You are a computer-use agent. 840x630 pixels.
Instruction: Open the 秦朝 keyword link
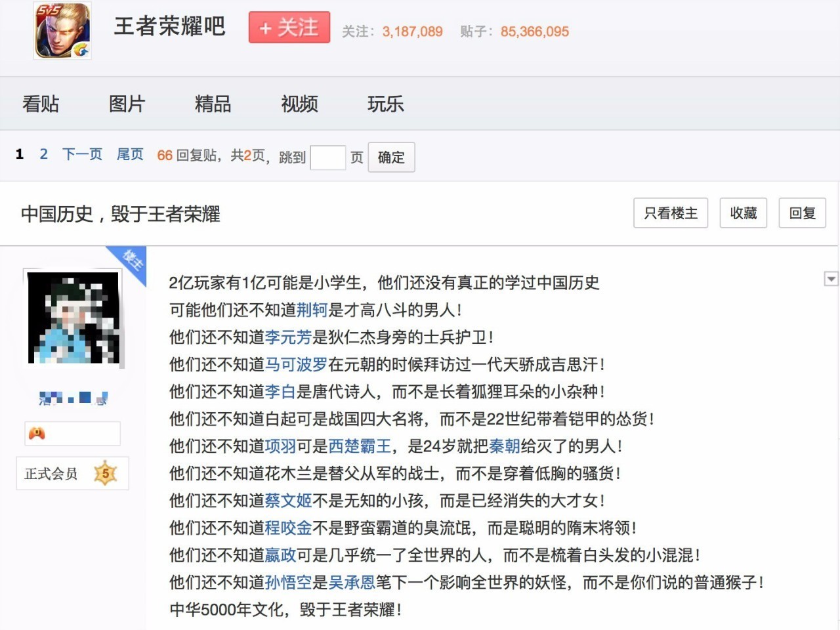[505, 446]
